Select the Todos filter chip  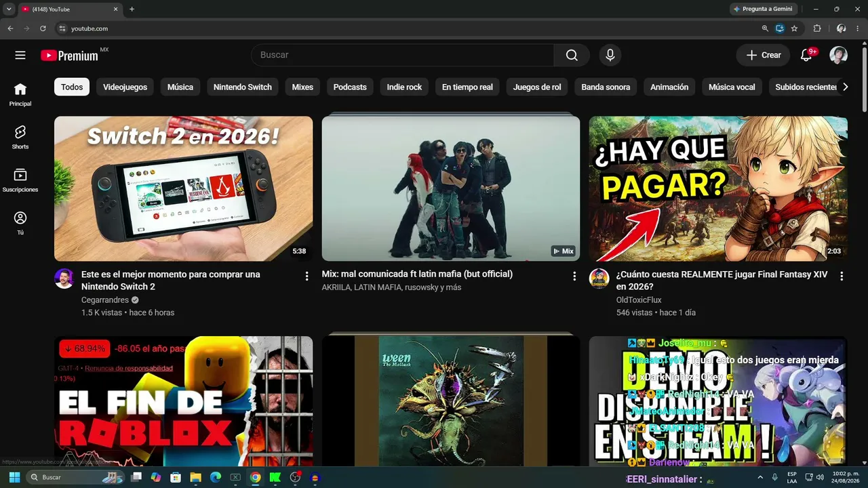[x=72, y=87]
